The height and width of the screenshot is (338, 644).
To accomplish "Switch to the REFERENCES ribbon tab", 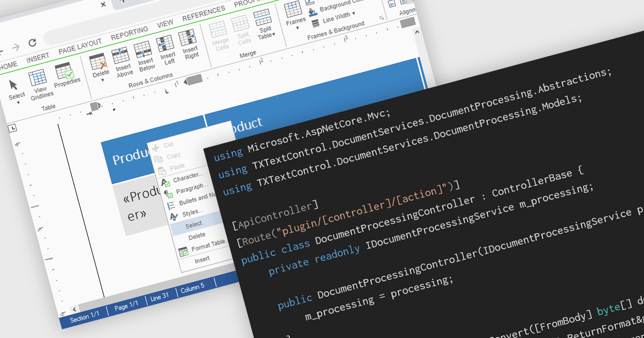I will 203,14.
